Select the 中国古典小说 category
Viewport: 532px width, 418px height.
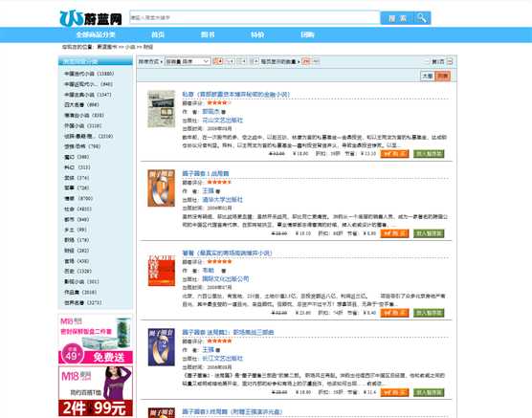88,95
